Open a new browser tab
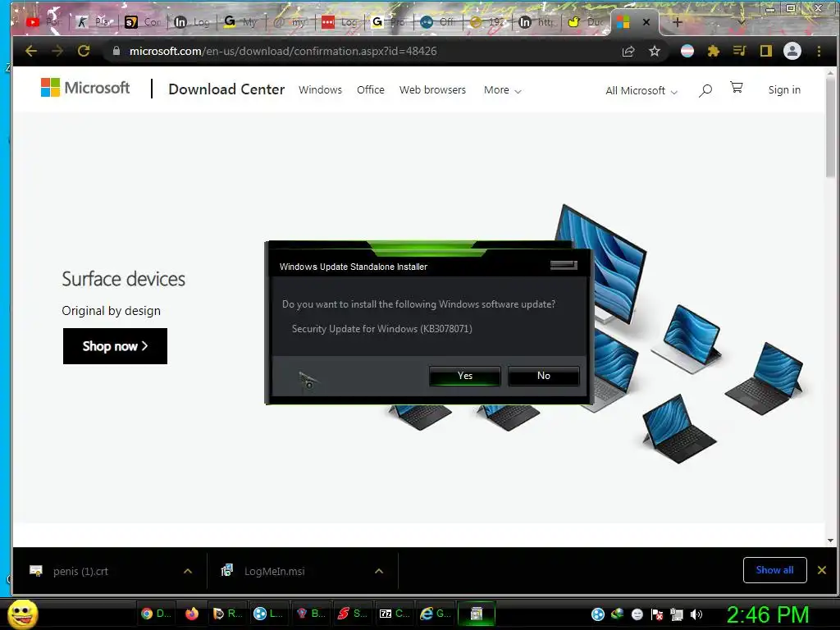The height and width of the screenshot is (630, 840). [x=677, y=22]
